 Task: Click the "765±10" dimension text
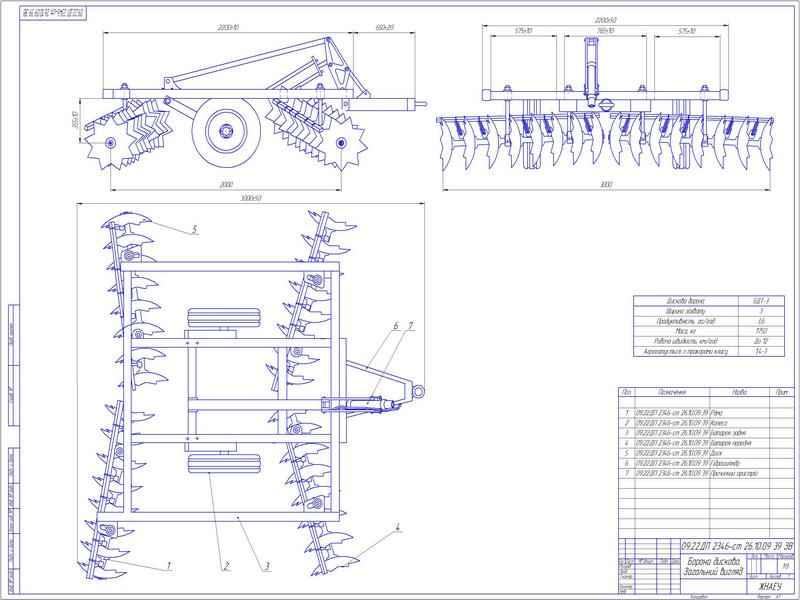(606, 31)
